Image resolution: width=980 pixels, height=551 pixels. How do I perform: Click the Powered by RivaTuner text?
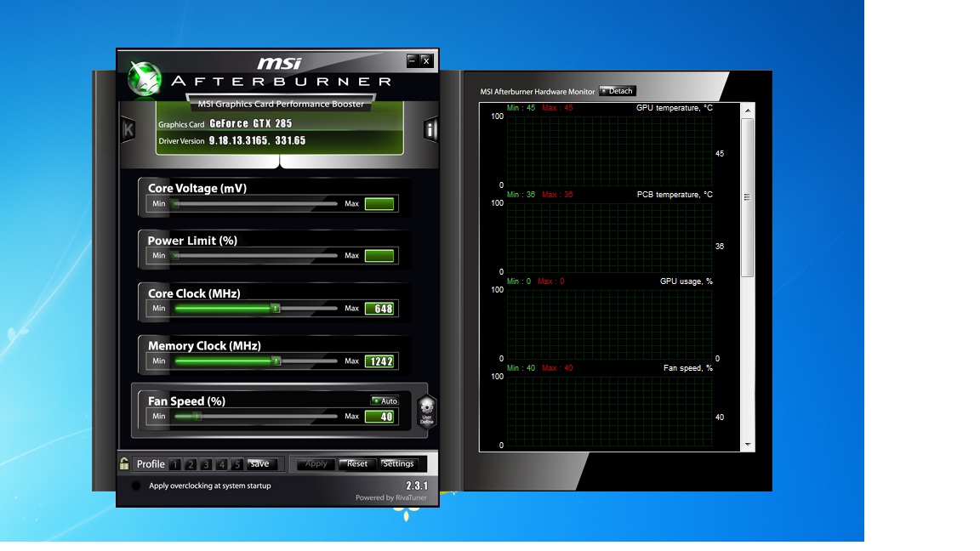click(x=391, y=498)
